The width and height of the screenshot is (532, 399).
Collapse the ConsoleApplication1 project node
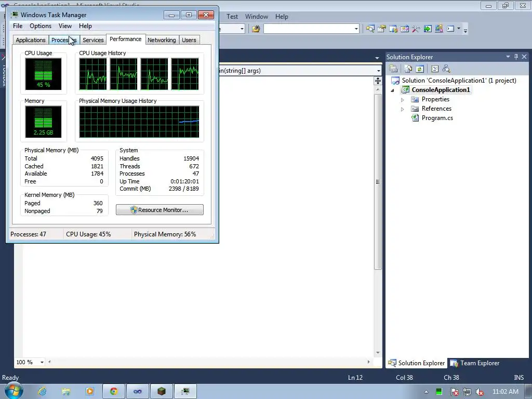(x=393, y=90)
